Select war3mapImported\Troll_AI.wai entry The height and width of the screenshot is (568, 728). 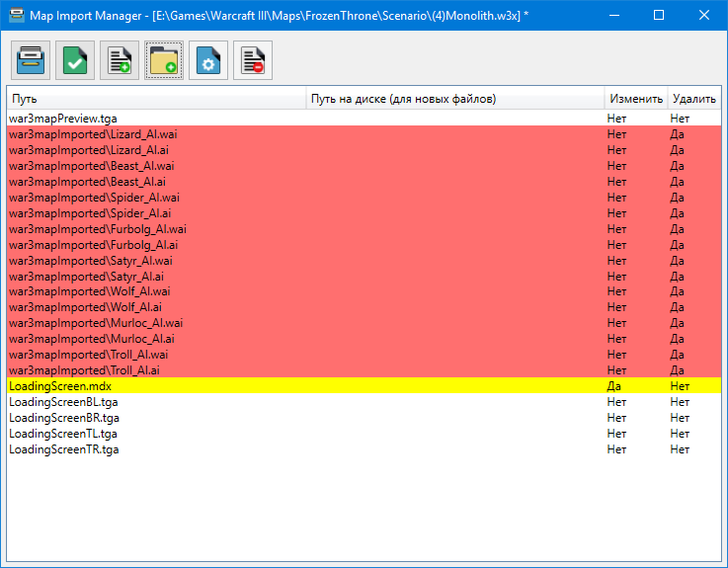(364, 355)
